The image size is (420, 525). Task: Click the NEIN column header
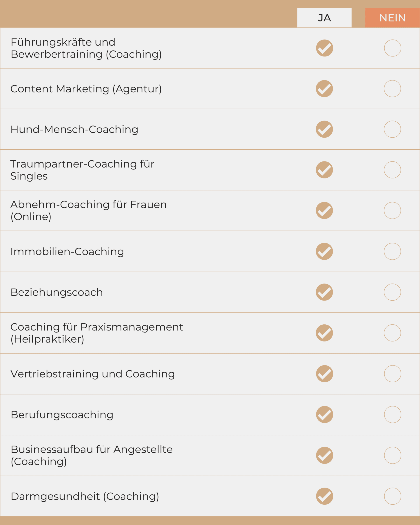pos(392,18)
